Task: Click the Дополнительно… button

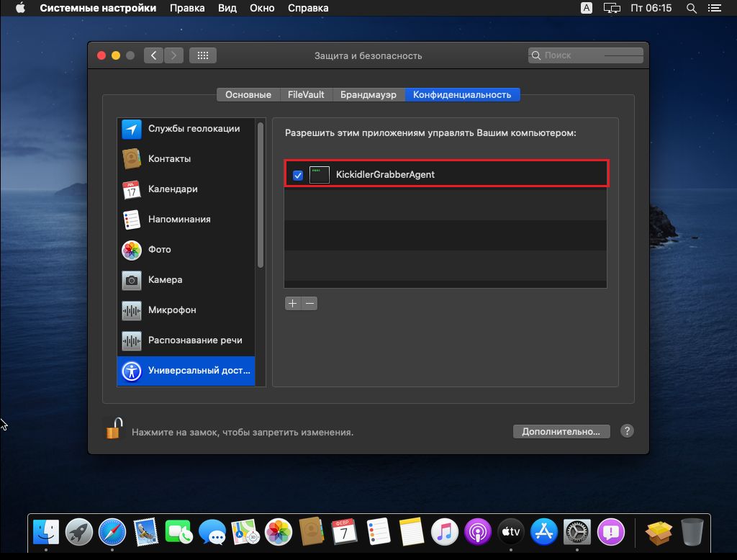Action: click(x=561, y=432)
